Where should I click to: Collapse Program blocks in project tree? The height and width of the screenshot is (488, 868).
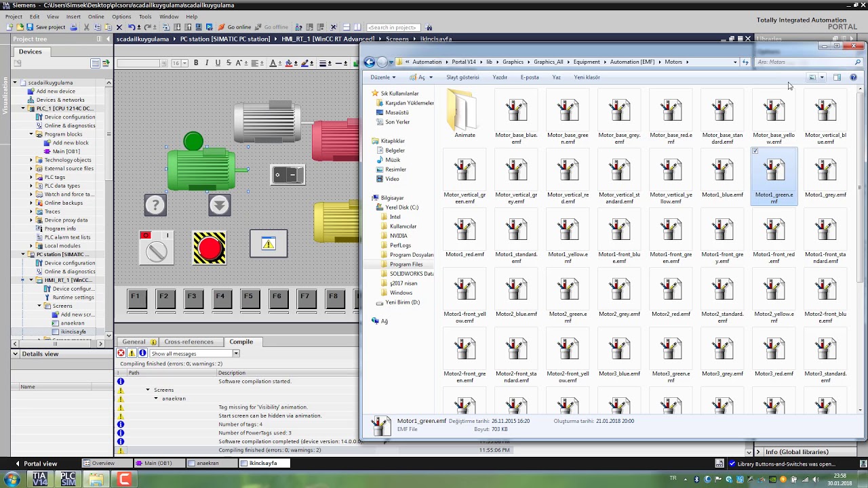(31, 134)
